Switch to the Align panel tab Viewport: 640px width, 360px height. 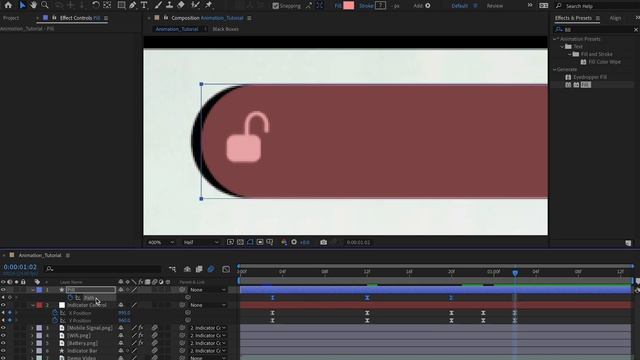coord(615,18)
